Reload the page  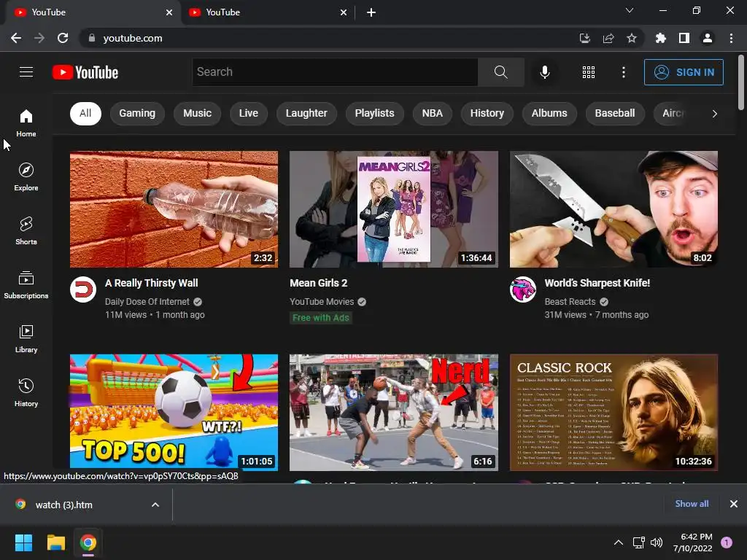pyautogui.click(x=63, y=38)
